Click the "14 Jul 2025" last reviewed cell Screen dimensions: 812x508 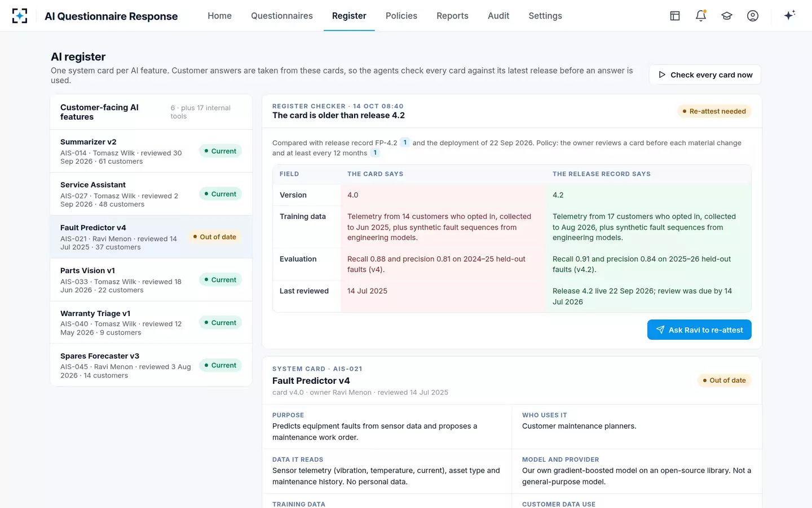(443, 296)
